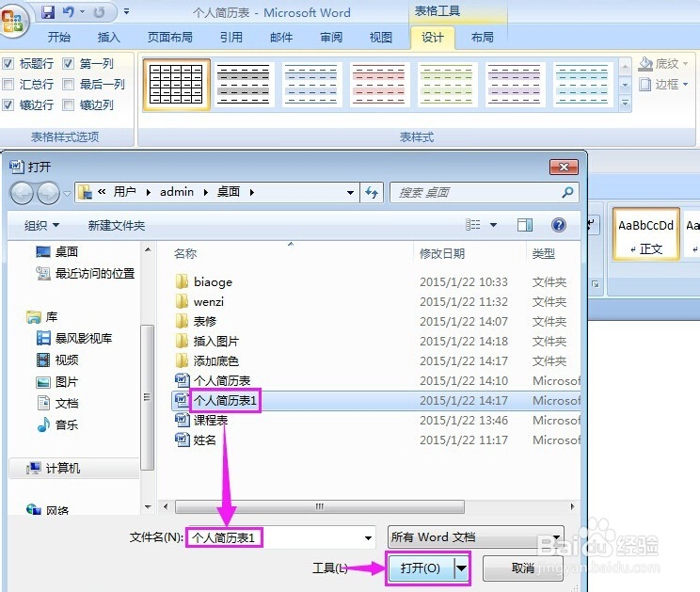Click the Redo icon in quick access toolbar
This screenshot has height=592, width=700.
tap(99, 12)
